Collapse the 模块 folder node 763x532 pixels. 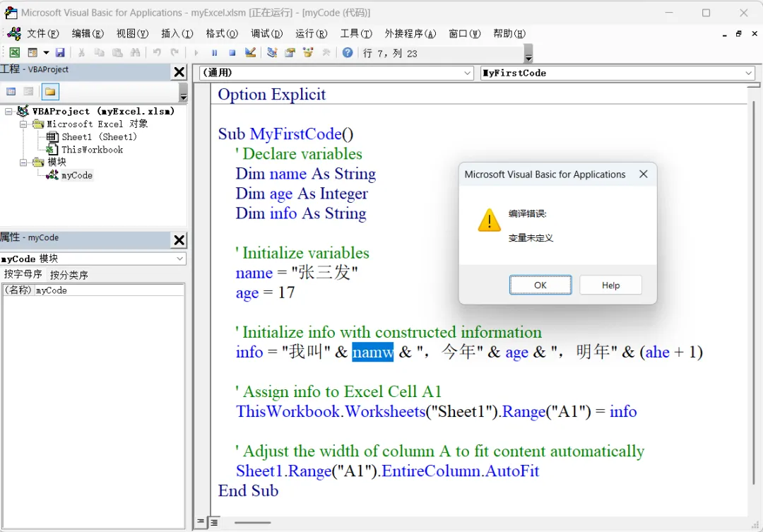click(x=23, y=162)
